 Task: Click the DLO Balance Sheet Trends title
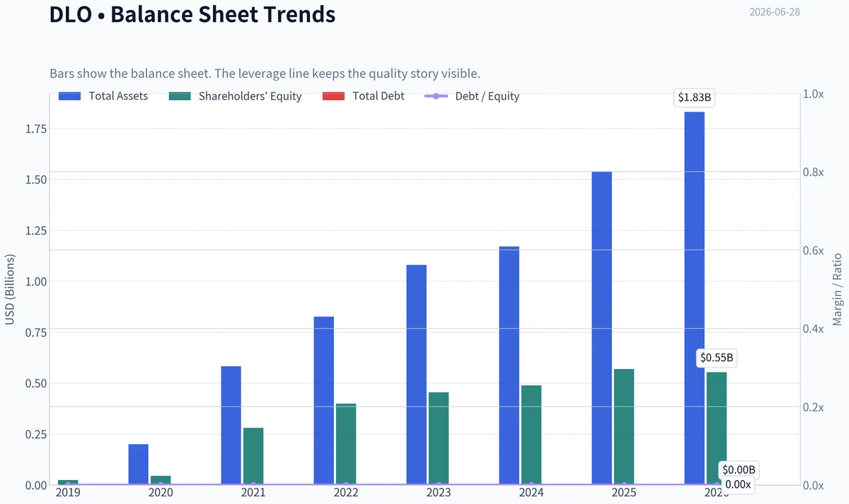pyautogui.click(x=192, y=13)
